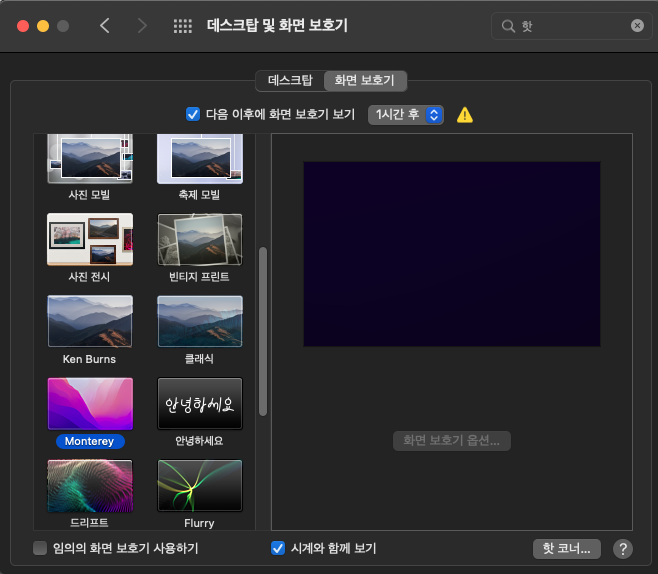The height and width of the screenshot is (574, 658).
Task: Click inside the search field containing 핫
Action: (x=572, y=26)
